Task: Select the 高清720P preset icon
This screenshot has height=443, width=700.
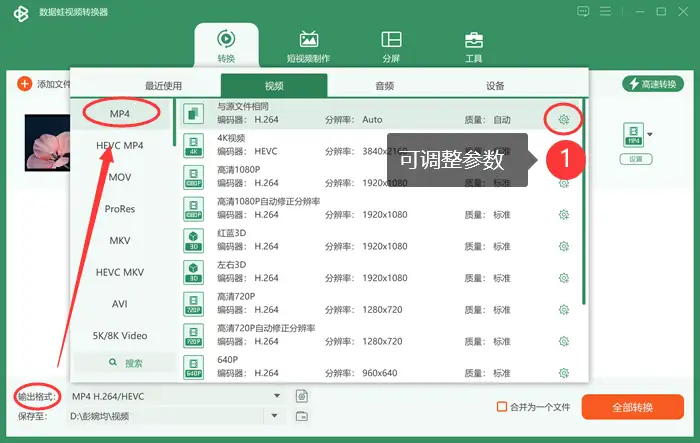Action: click(x=193, y=304)
